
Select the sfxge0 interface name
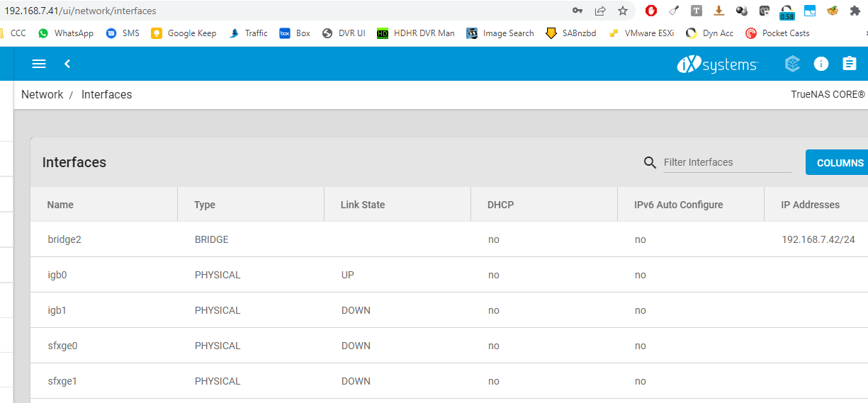(x=62, y=346)
